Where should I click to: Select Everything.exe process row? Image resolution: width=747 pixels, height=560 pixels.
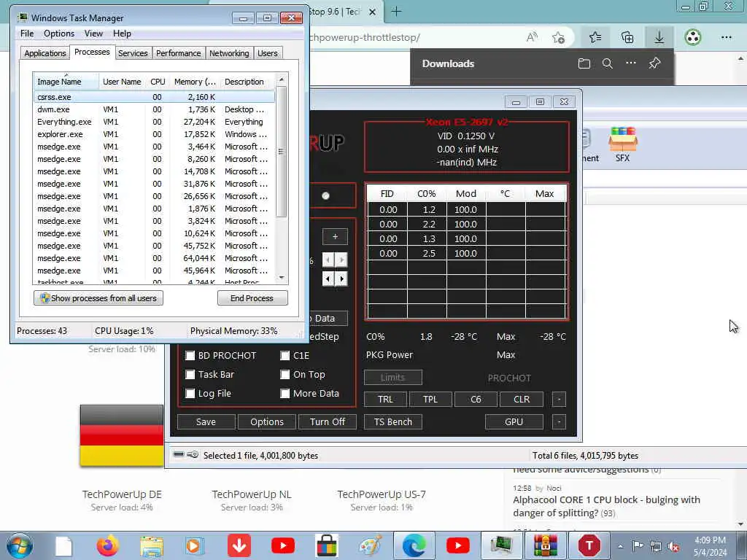point(155,122)
